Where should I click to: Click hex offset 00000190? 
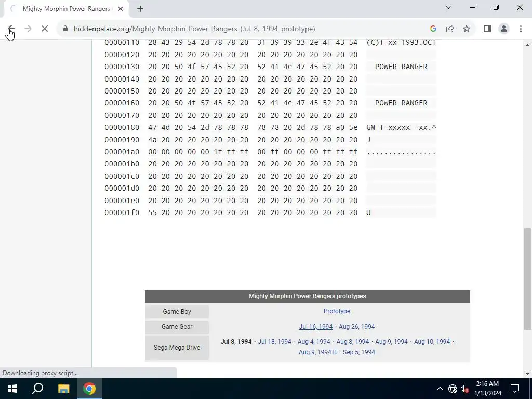pyautogui.click(x=122, y=140)
